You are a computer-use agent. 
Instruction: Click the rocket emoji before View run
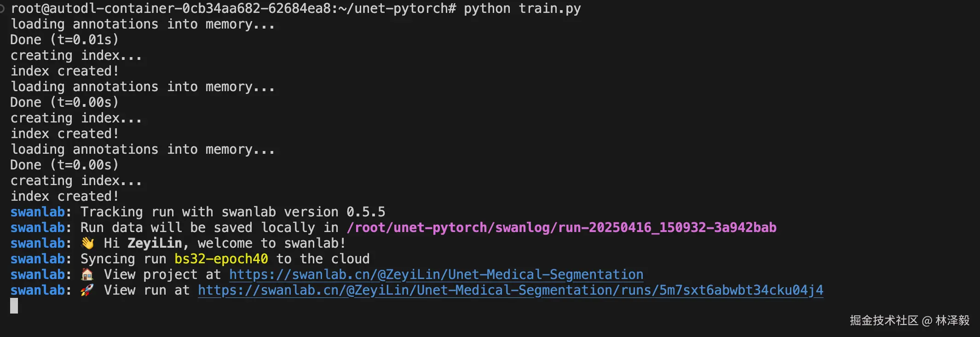[87, 291]
